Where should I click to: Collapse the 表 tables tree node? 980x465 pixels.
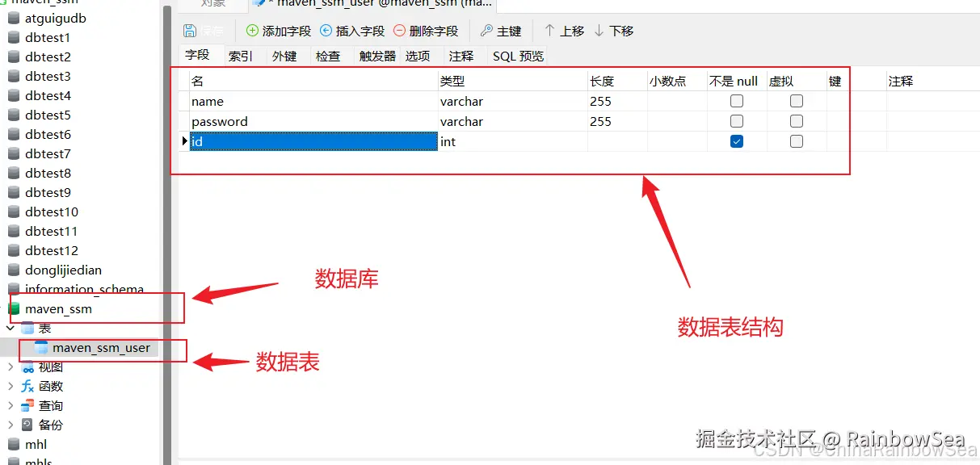click(x=8, y=328)
